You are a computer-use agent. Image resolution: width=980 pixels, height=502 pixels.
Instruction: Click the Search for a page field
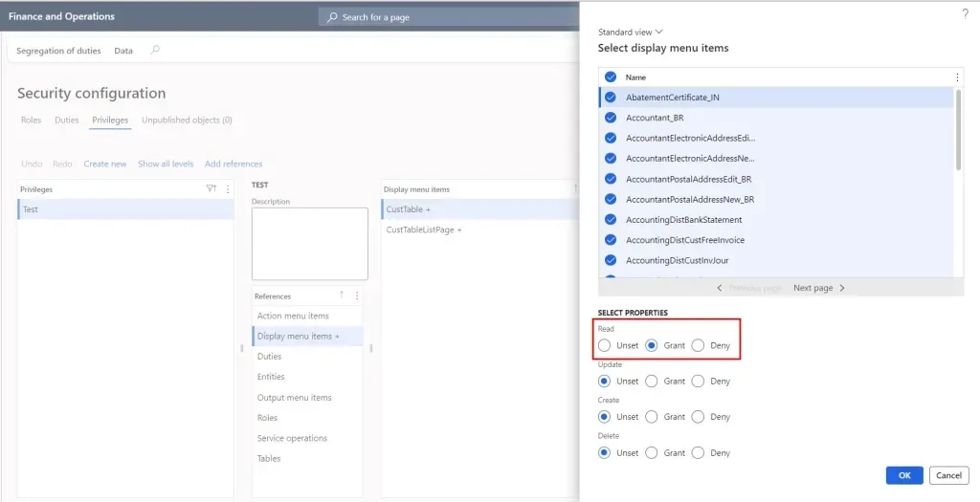click(x=449, y=17)
